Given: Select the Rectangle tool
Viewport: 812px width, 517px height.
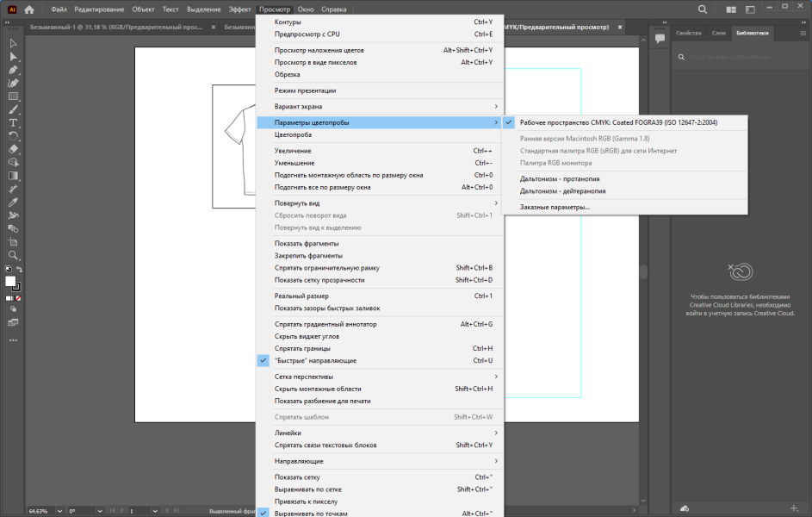Looking at the screenshot, I should coord(13,97).
